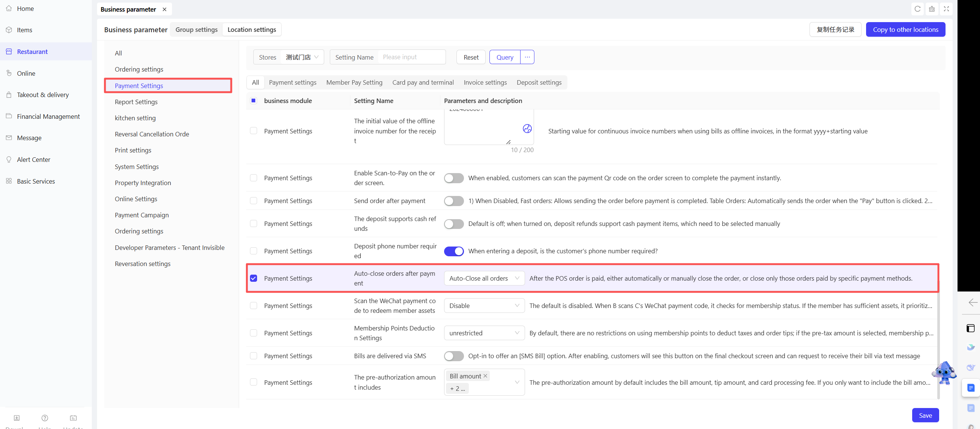Click the collapse arrow on right panel

click(x=973, y=302)
